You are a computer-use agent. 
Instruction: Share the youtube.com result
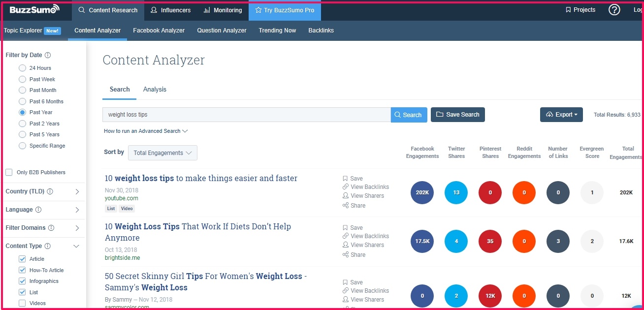[354, 206]
